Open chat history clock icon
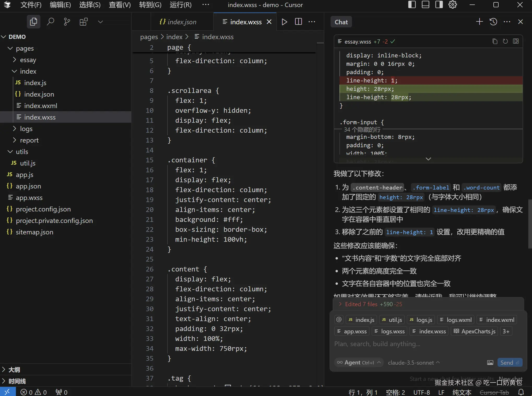This screenshot has height=396, width=532. coord(493,22)
